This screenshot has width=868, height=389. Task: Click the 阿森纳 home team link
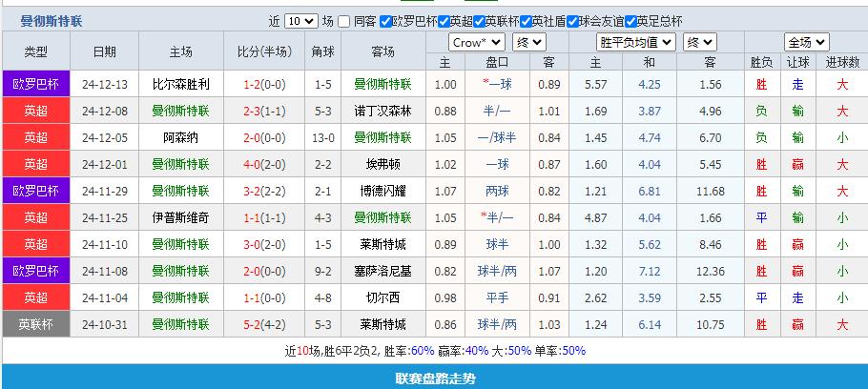click(180, 137)
